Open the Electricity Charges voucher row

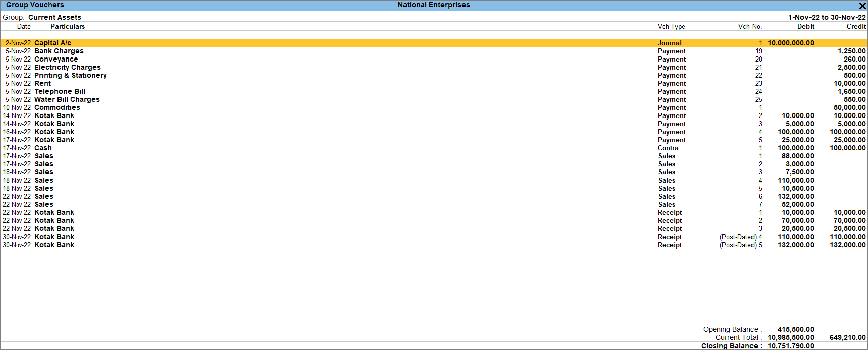pos(434,67)
